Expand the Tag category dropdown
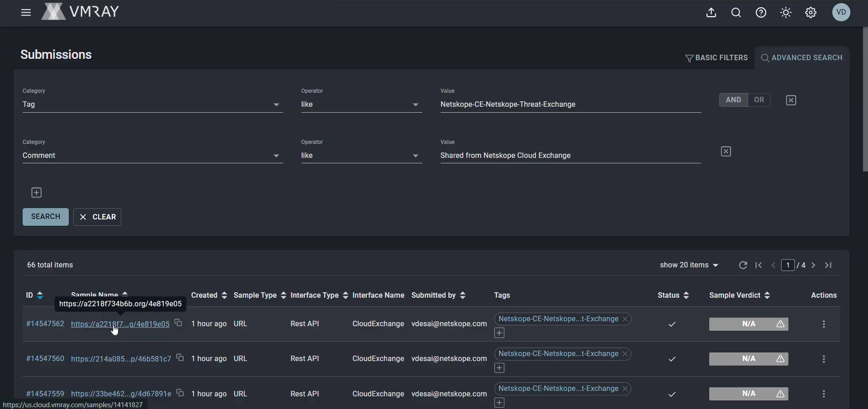The height and width of the screenshot is (409, 868). (153, 105)
